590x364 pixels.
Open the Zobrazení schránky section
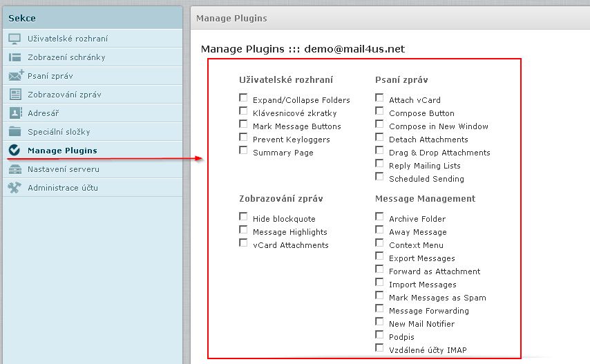pyautogui.click(x=93, y=57)
